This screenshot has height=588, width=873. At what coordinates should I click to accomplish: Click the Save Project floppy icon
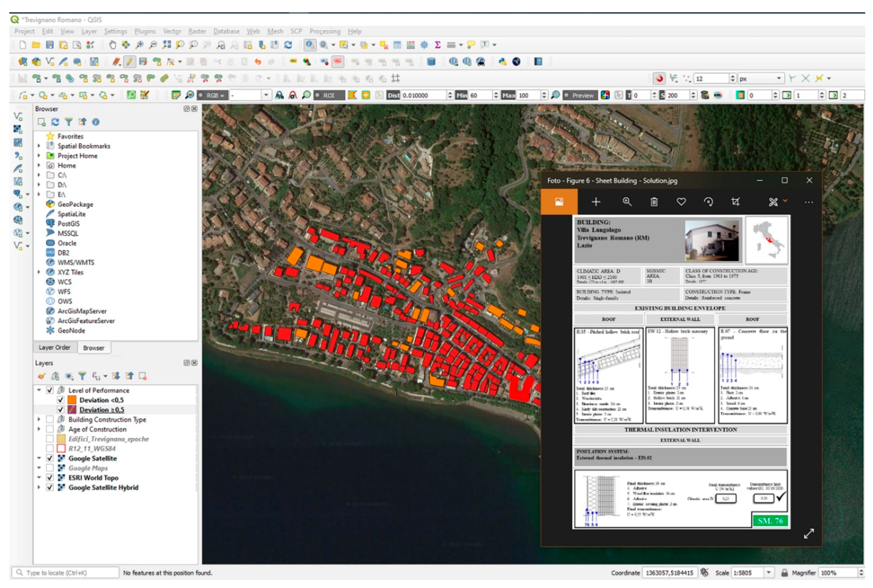pyautogui.click(x=49, y=45)
